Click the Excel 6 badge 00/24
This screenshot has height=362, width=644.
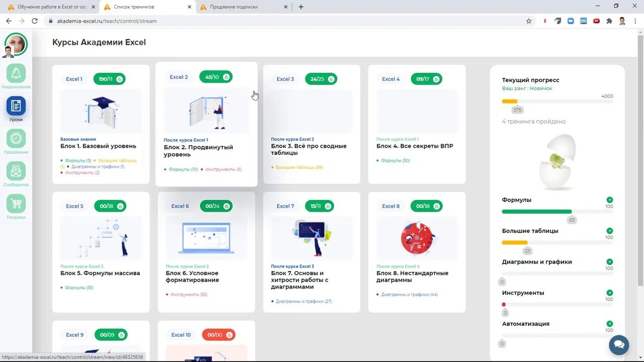point(216,206)
